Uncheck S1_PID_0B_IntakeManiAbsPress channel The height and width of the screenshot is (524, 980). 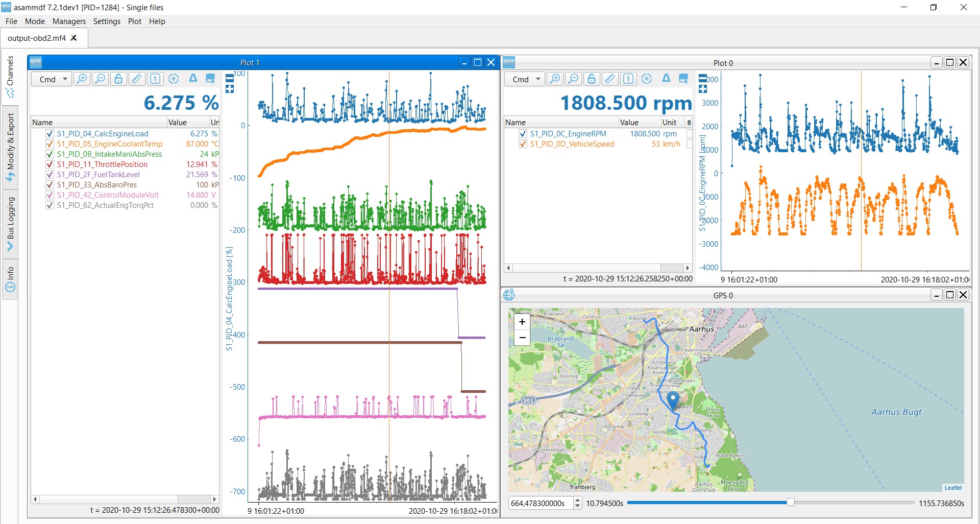[x=50, y=154]
